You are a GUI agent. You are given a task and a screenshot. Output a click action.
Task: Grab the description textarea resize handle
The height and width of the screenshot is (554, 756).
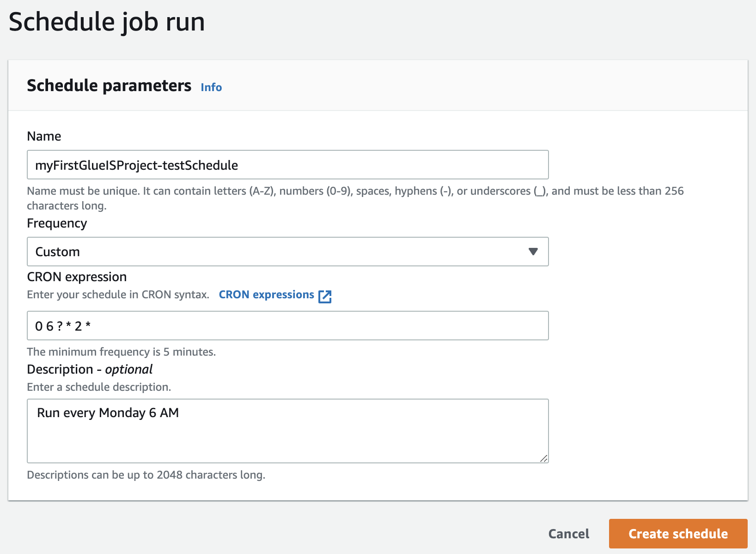(544, 458)
